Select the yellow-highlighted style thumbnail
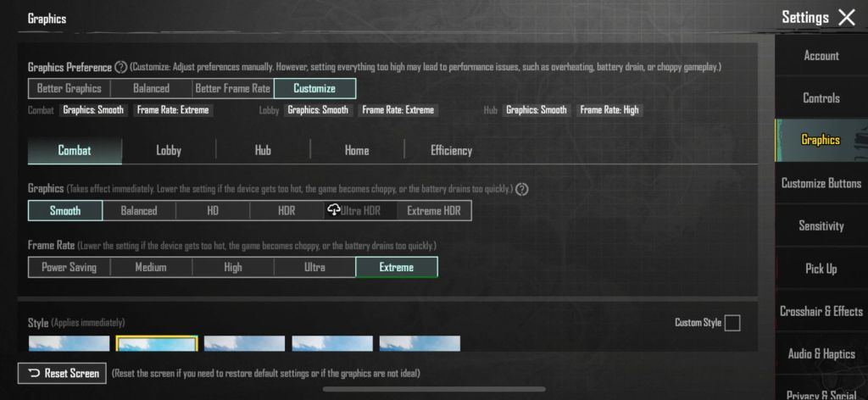Viewport: 868px width, 400px height. (x=157, y=343)
